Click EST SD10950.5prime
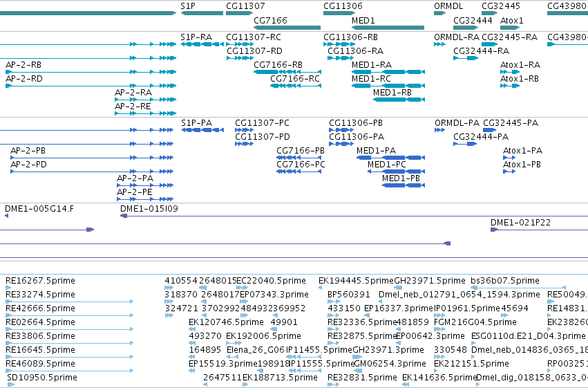Viewport: 588px width, 388px height. click(x=42, y=378)
